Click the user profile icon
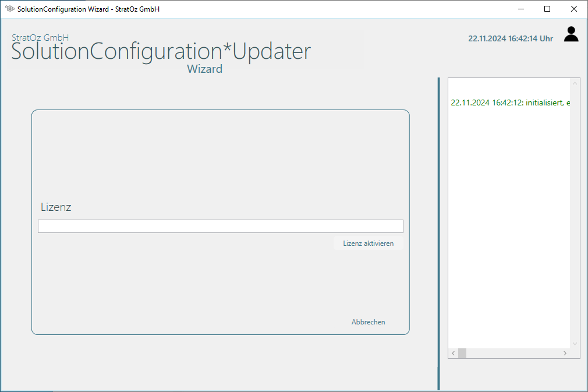This screenshot has height=392, width=588. pyautogui.click(x=571, y=34)
